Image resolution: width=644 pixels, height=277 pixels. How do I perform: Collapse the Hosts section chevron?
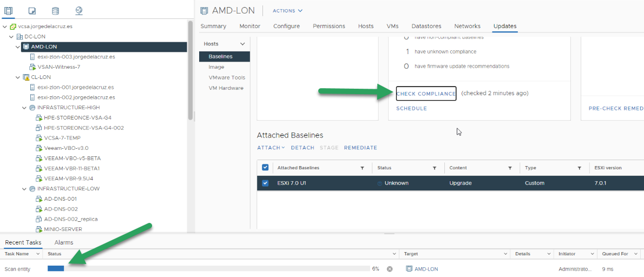coord(243,44)
